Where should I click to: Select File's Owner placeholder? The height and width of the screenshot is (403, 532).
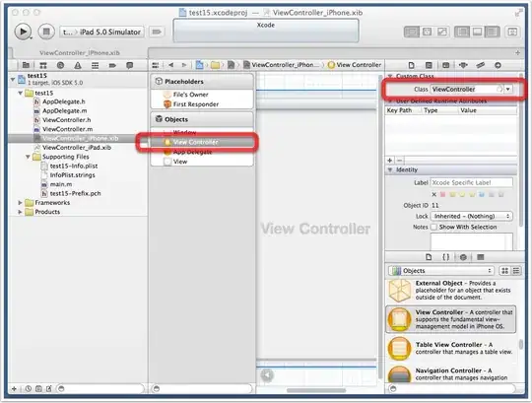click(x=190, y=95)
